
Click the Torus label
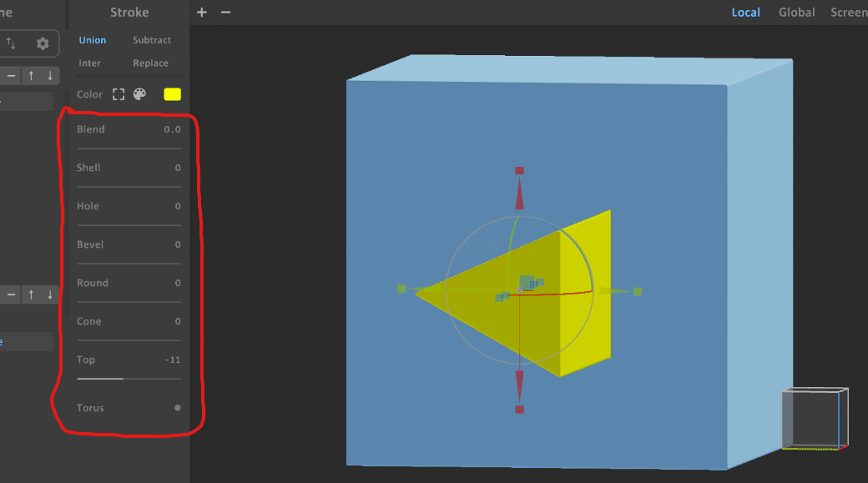(90, 408)
